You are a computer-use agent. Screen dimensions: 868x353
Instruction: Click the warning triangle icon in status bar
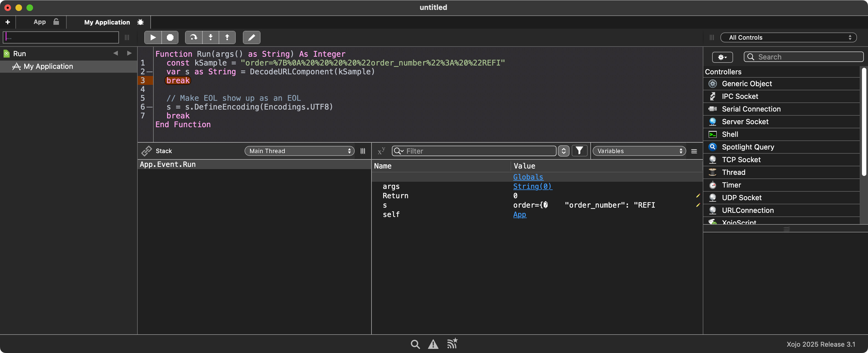click(x=433, y=344)
